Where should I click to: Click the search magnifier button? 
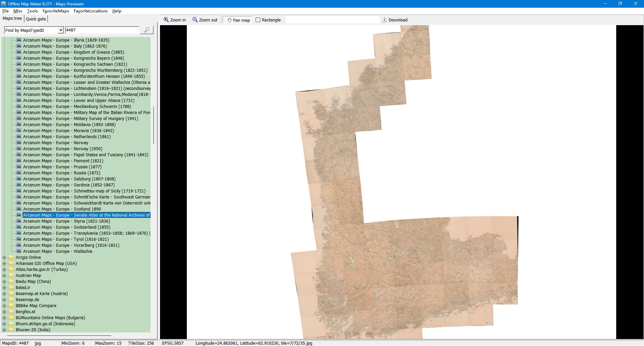tap(147, 30)
